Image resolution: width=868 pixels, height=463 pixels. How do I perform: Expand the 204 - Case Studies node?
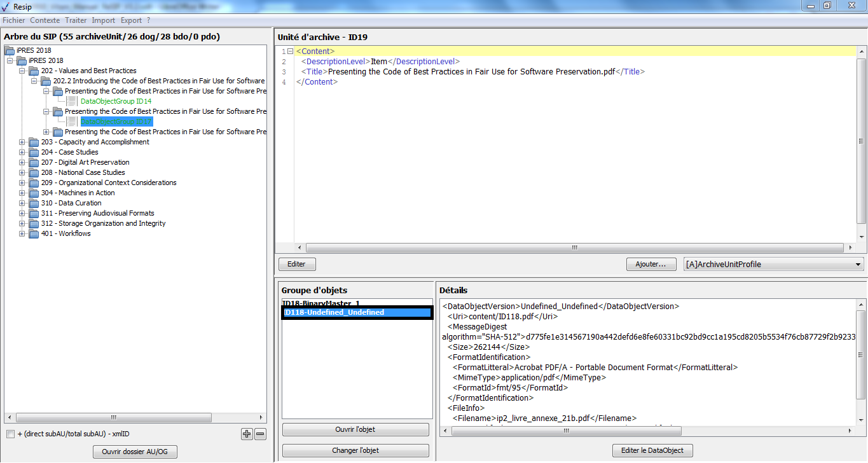[22, 152]
